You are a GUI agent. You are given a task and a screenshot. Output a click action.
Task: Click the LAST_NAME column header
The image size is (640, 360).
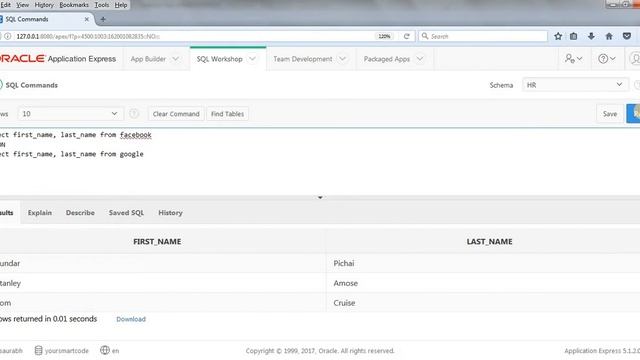click(489, 242)
